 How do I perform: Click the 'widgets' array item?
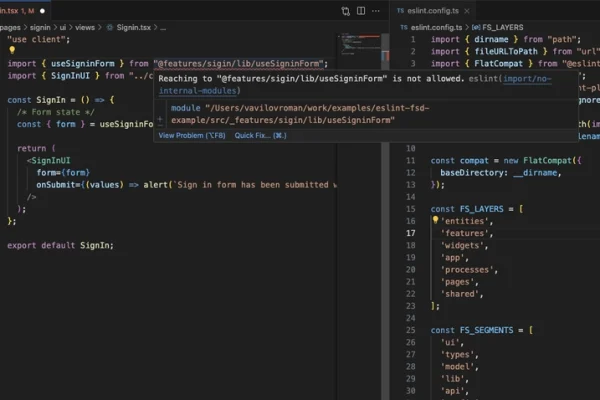click(x=465, y=245)
